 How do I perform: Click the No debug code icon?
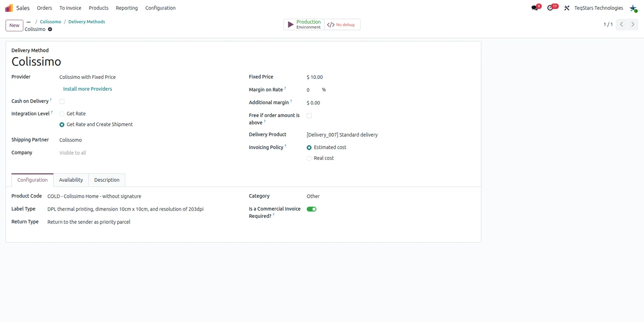pos(331,25)
